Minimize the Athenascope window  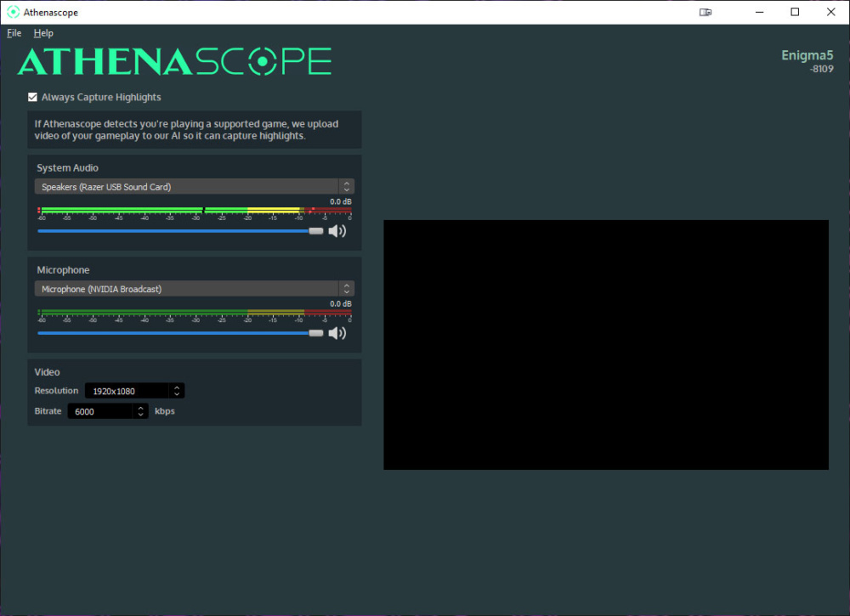[x=759, y=12]
